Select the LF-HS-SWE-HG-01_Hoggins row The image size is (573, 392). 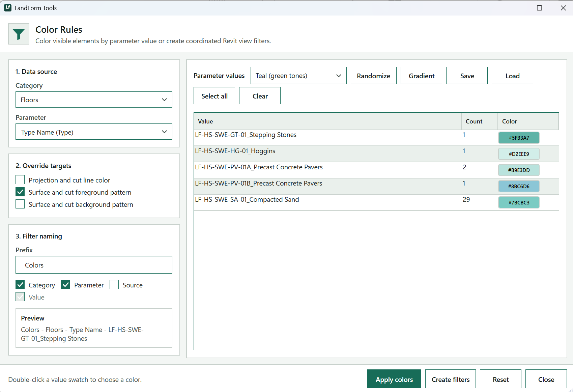(x=376, y=154)
